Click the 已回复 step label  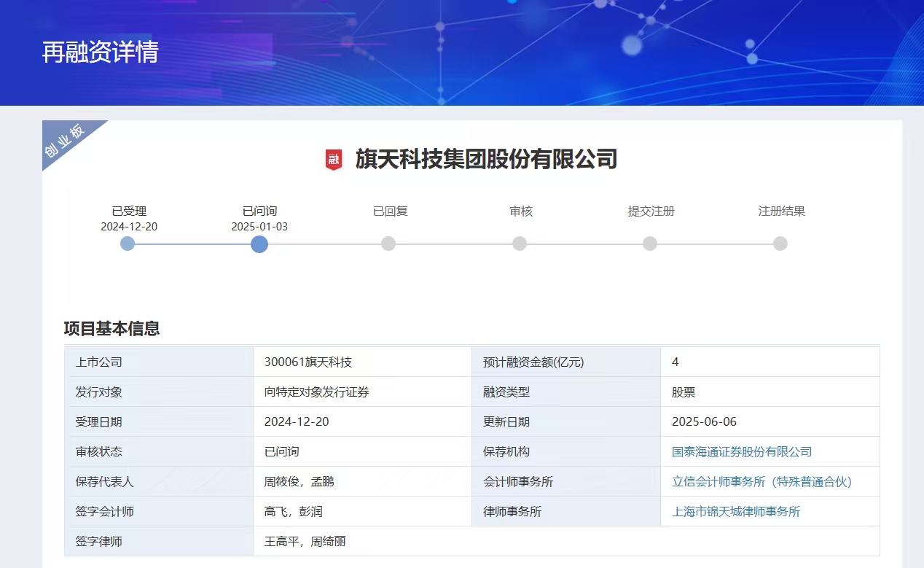coord(391,211)
